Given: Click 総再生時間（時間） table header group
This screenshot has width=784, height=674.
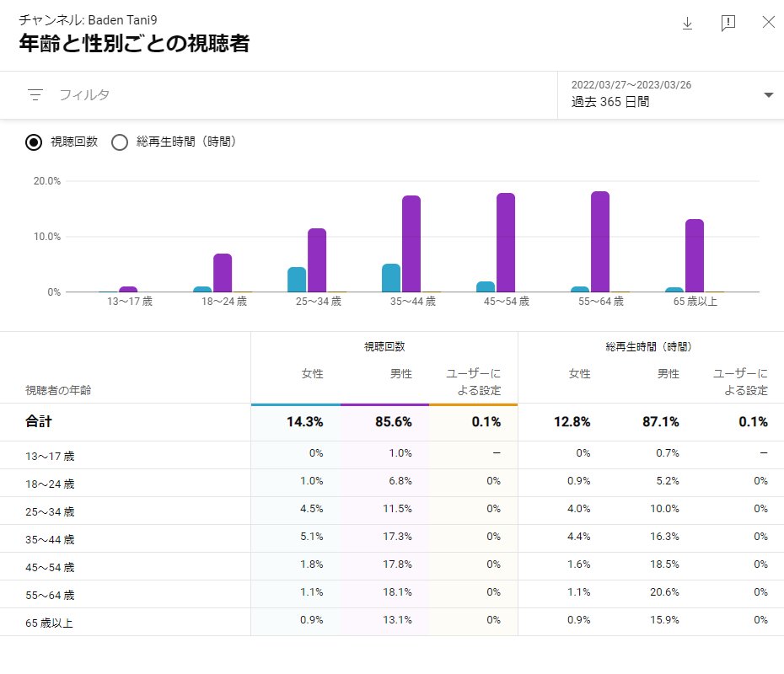Looking at the screenshot, I should pyautogui.click(x=648, y=346).
